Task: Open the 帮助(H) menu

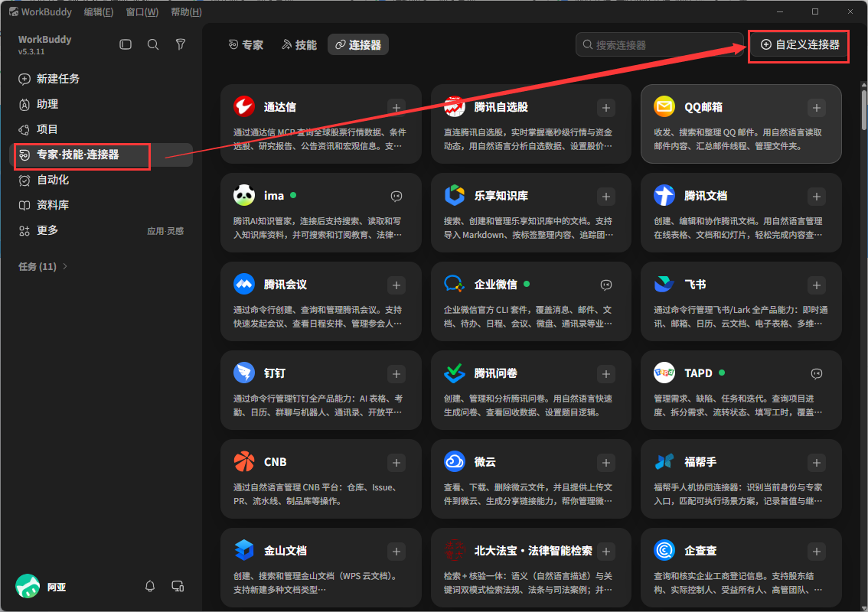Action: [x=186, y=11]
